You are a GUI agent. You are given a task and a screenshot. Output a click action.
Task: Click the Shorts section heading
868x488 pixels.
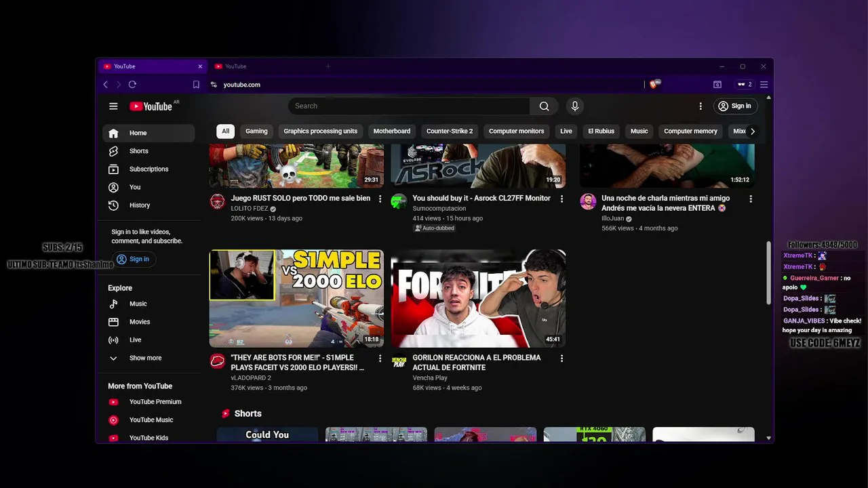tap(248, 413)
